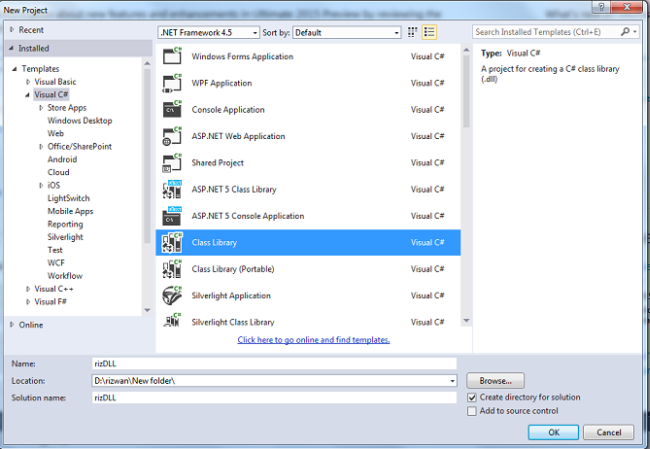Switch to medium icons list view
The width and height of the screenshot is (650, 449).
point(429,32)
